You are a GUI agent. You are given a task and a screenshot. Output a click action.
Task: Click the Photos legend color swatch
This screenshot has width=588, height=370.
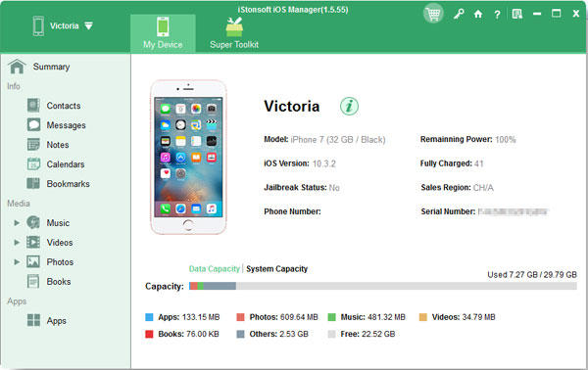(x=240, y=317)
